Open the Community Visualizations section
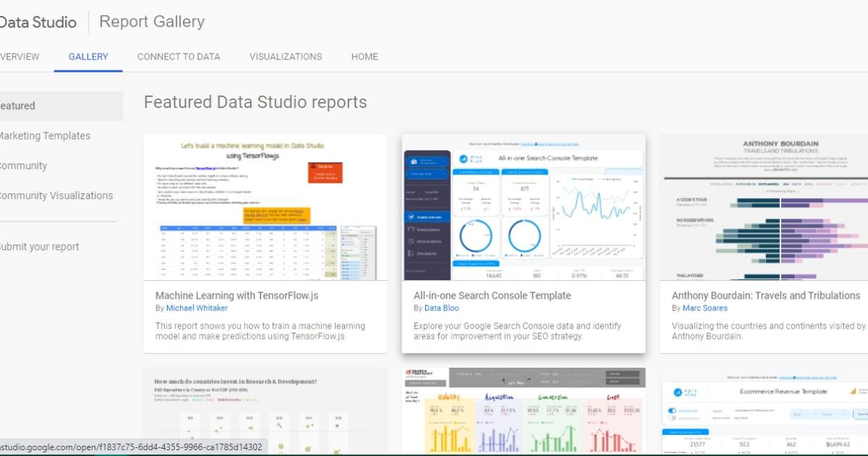 point(56,195)
